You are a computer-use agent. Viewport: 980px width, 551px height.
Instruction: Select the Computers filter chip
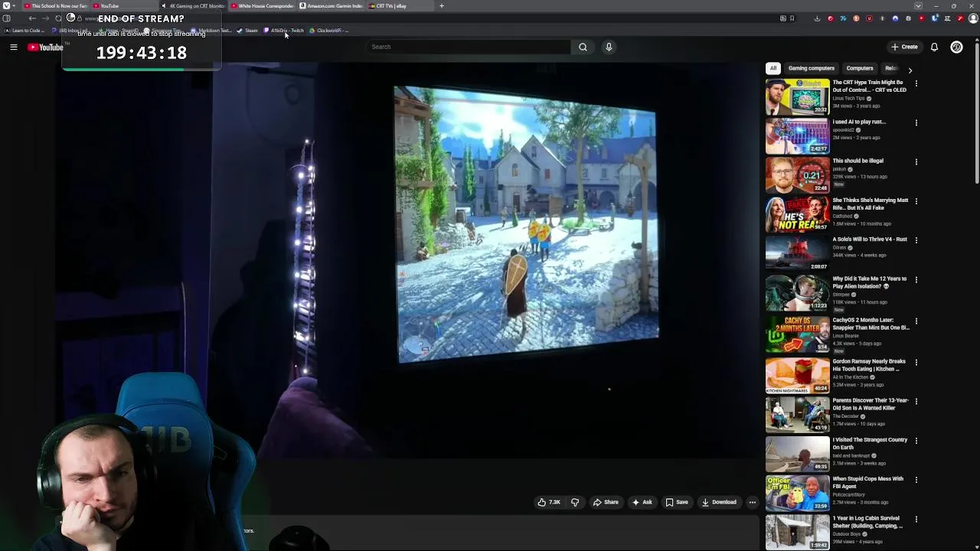(x=859, y=68)
